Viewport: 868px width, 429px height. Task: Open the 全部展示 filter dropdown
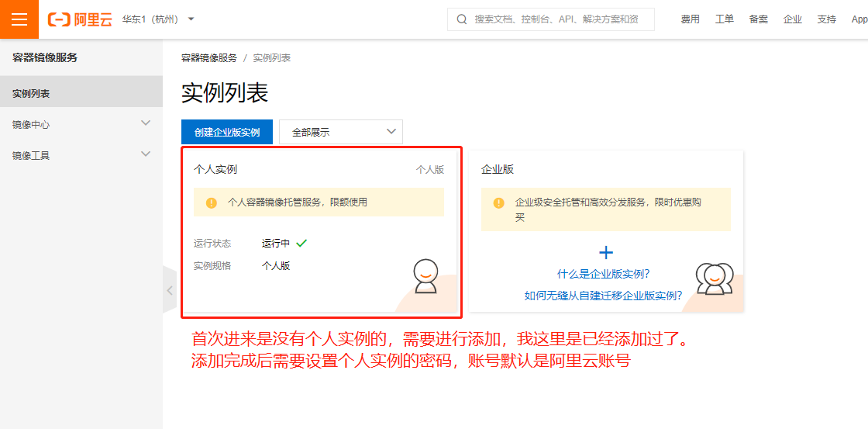[x=341, y=132]
